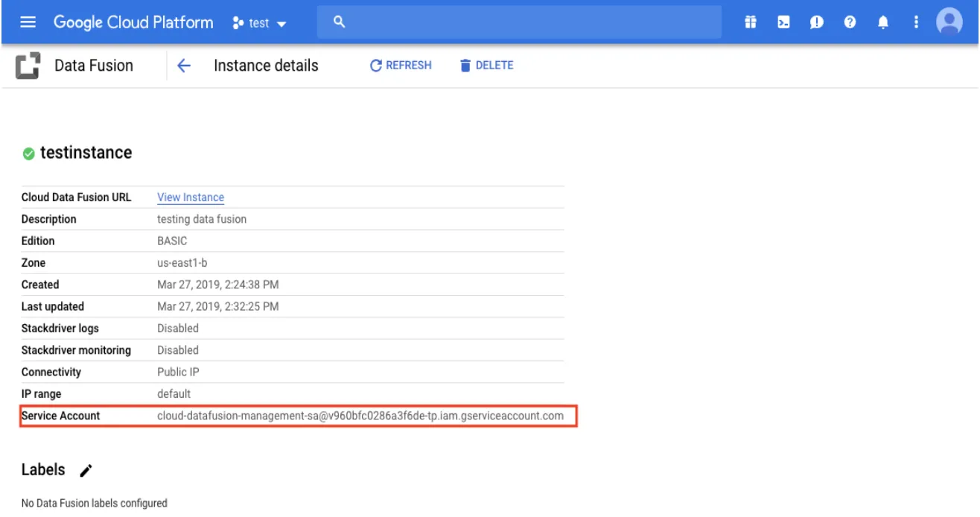The height and width of the screenshot is (517, 980).
Task: Open the test project selector dropdown
Action: [x=259, y=23]
